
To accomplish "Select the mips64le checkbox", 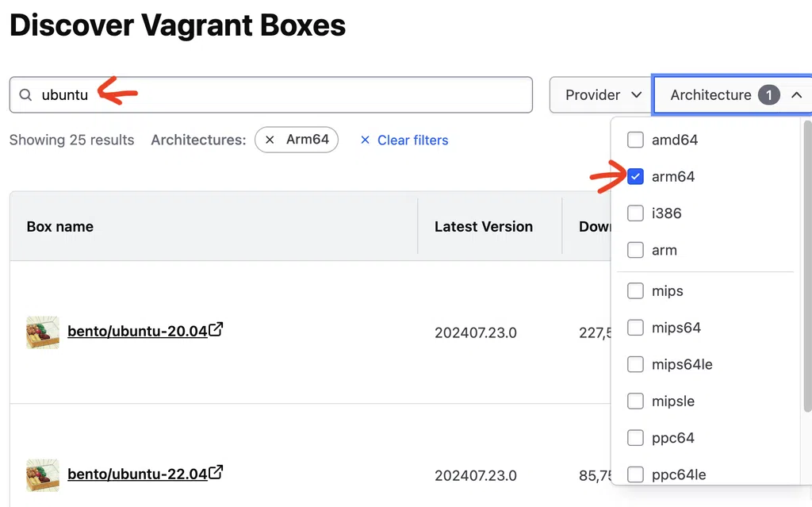I will point(635,364).
